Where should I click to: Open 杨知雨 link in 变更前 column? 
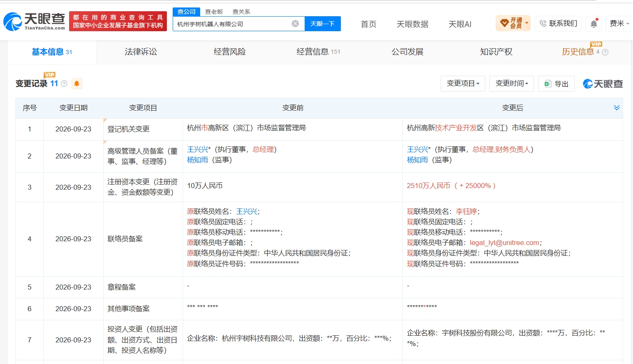click(198, 160)
